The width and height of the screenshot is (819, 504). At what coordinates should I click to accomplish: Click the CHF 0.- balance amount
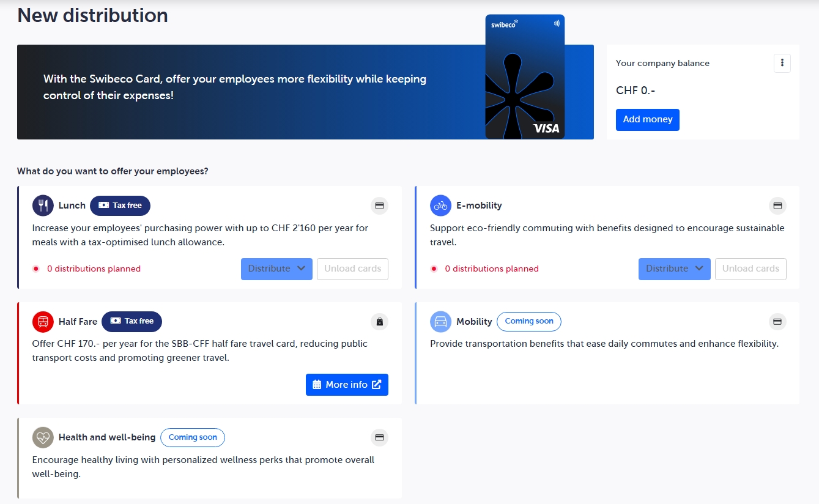[636, 91]
